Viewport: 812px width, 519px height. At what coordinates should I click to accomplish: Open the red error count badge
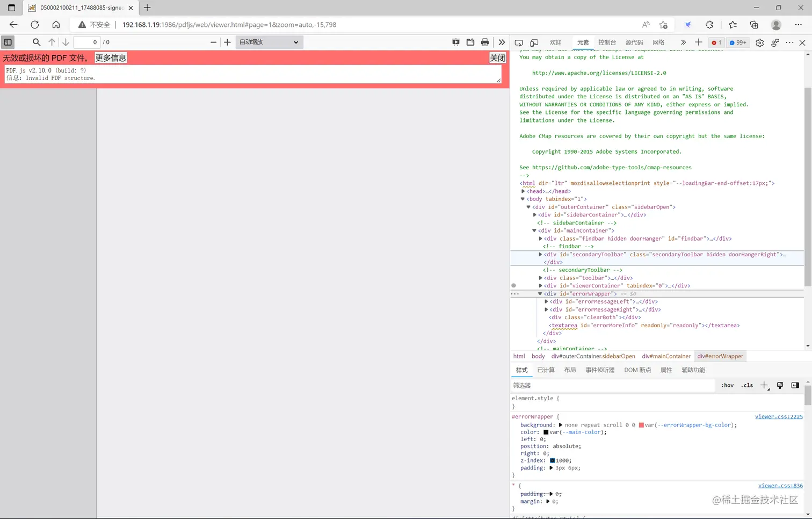point(716,42)
